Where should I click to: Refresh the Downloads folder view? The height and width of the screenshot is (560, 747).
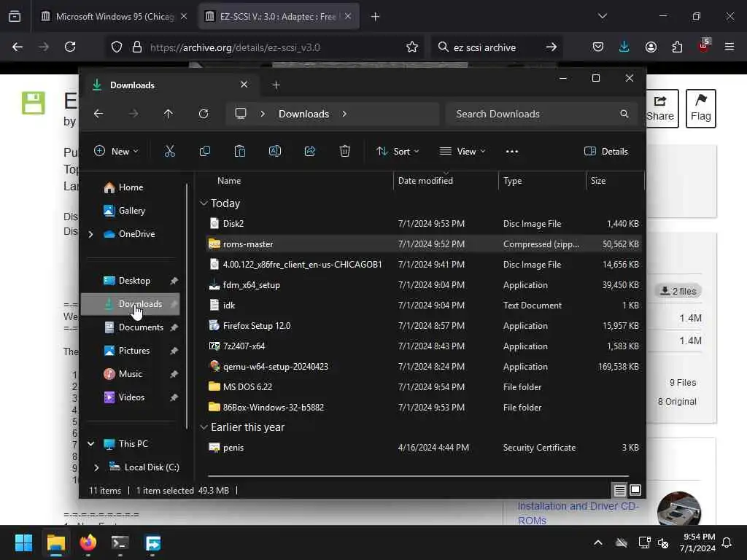tap(204, 114)
